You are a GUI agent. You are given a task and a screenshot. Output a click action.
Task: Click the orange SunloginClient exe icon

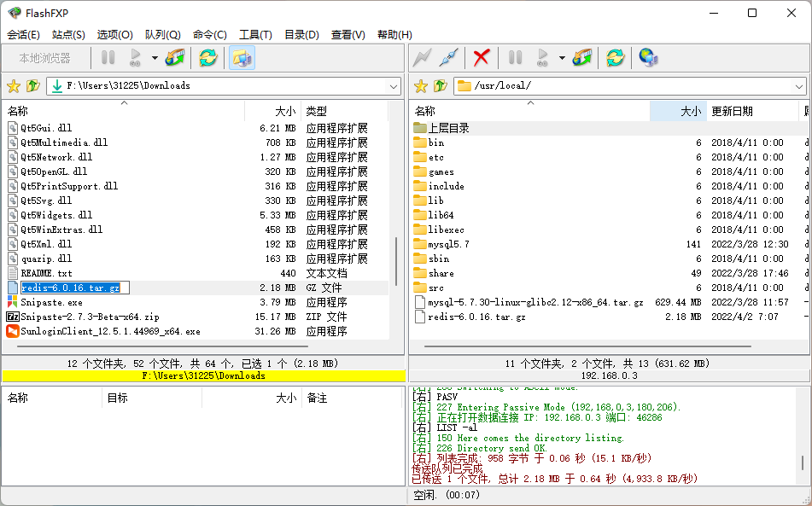click(13, 331)
